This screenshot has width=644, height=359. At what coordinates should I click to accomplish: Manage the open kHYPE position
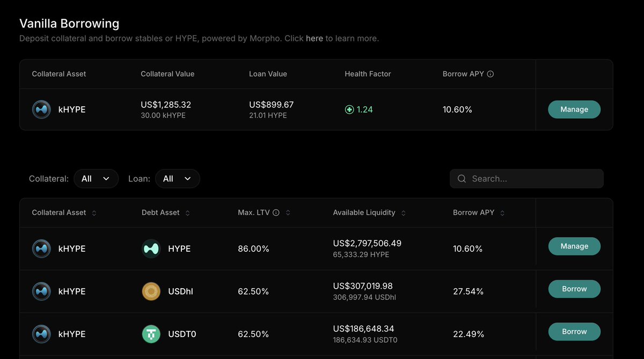point(574,109)
